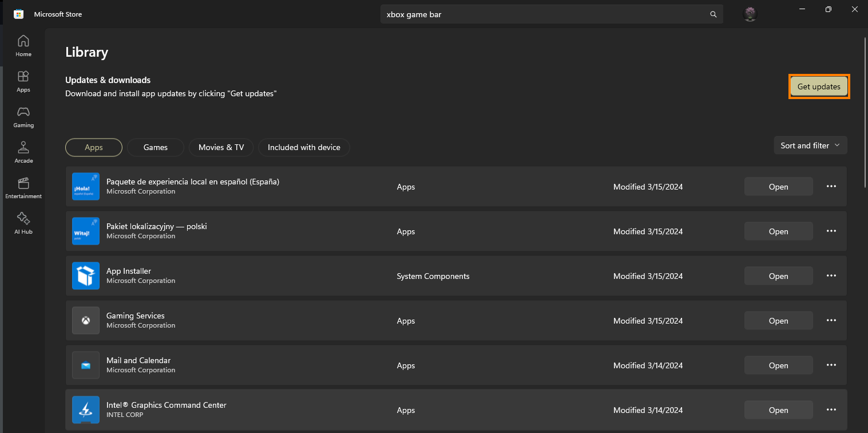Click 'Modified 3/15/2024' in Gaming Services row
This screenshot has width=868, height=433.
pos(648,321)
